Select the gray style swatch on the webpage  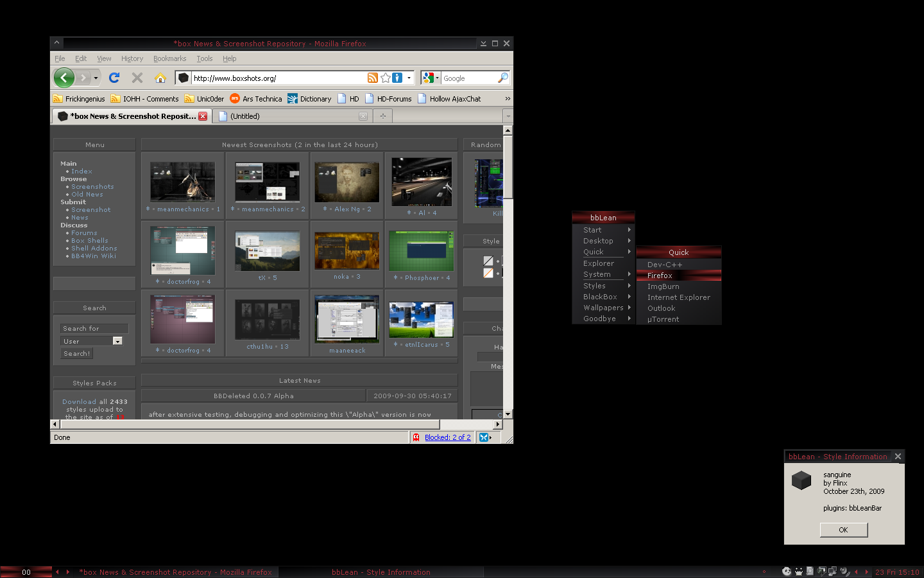click(x=488, y=261)
